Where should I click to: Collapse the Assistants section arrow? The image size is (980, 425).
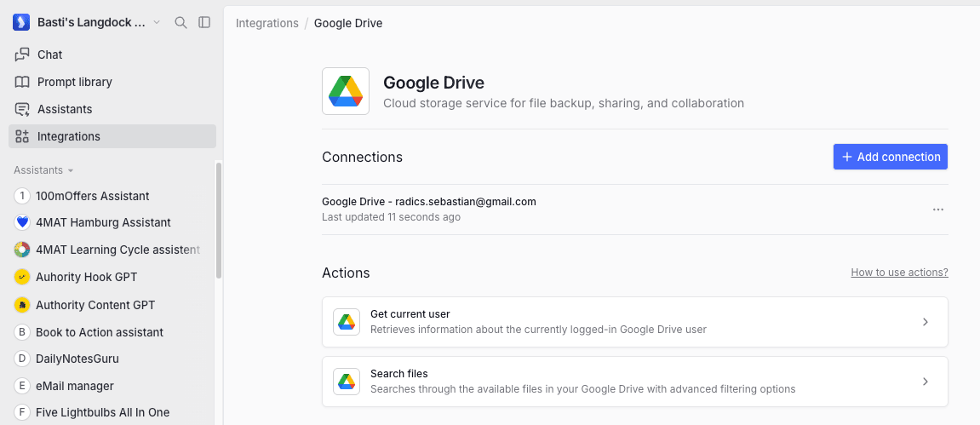tap(71, 170)
